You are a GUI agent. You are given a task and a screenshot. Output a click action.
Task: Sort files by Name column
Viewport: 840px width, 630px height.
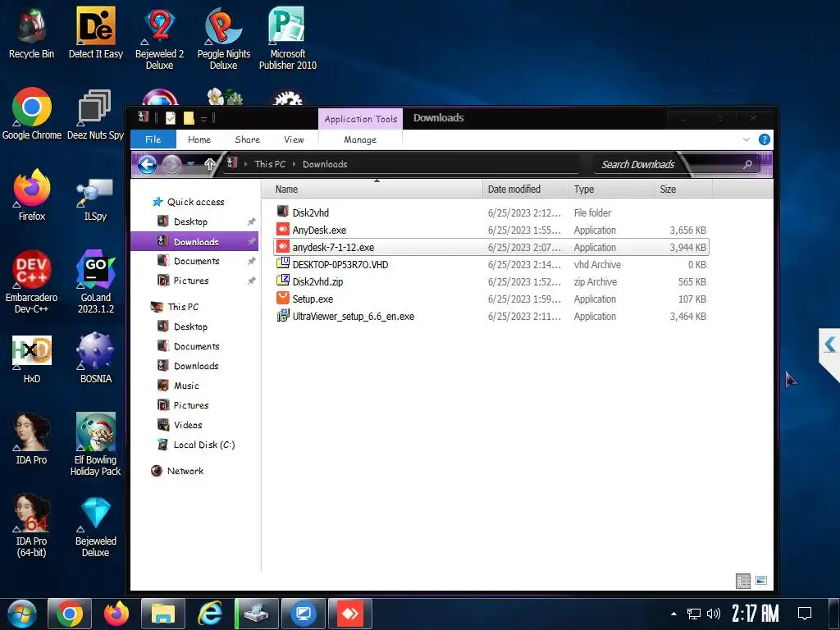(x=373, y=189)
